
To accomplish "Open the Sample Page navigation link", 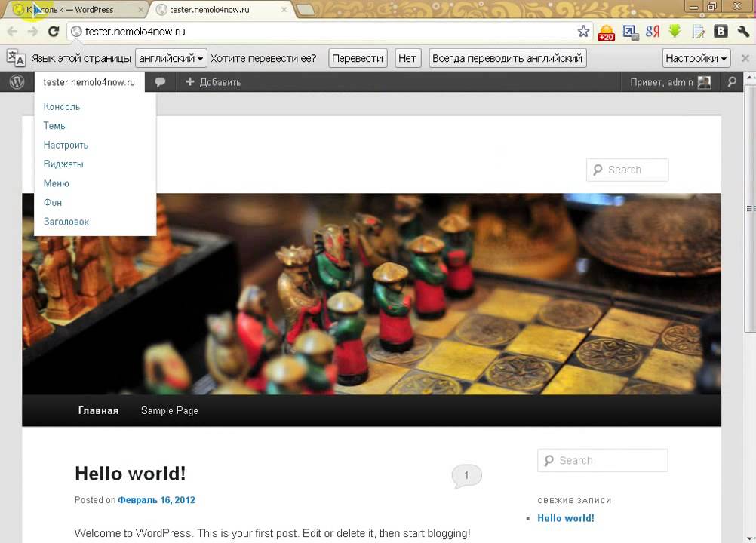I will coord(170,410).
